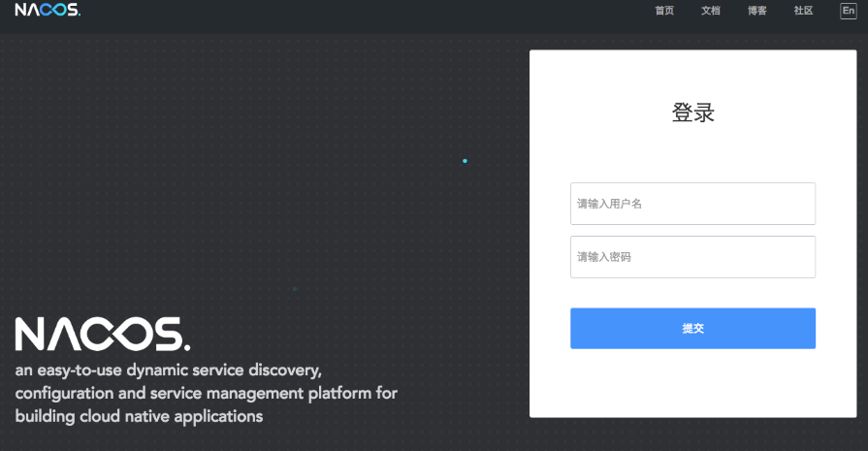This screenshot has width=868, height=451.
Task: Click the 'building cloud native applications' text
Action: 139,417
